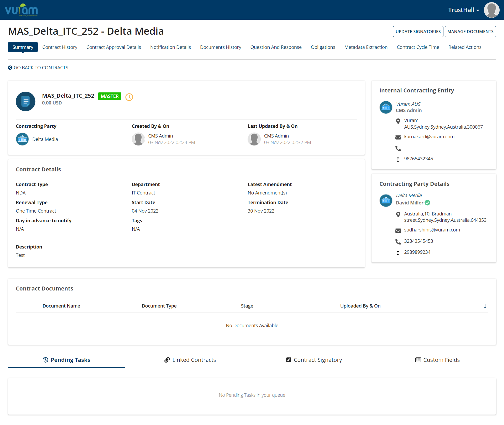Viewport: 504px width, 425px height.
Task: Go back to contracts list
Action: (x=38, y=68)
